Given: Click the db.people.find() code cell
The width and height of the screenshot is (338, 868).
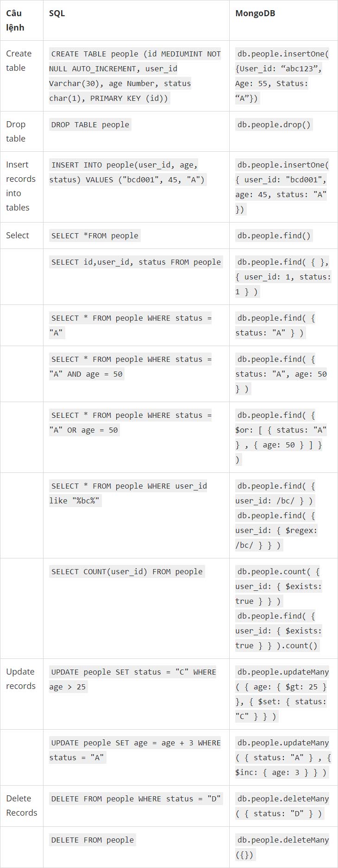Looking at the screenshot, I should pos(274,236).
